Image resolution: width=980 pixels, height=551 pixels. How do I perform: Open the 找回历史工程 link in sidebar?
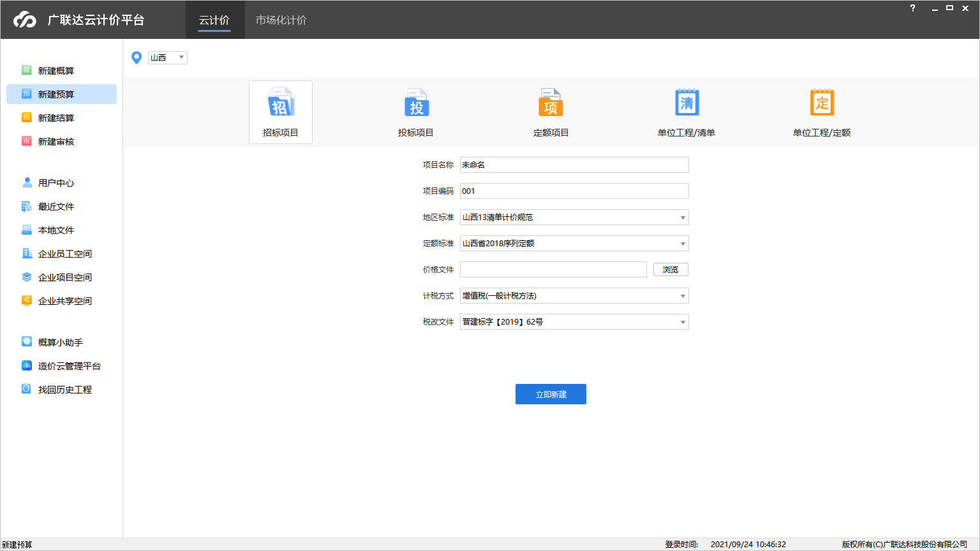pyautogui.click(x=65, y=390)
